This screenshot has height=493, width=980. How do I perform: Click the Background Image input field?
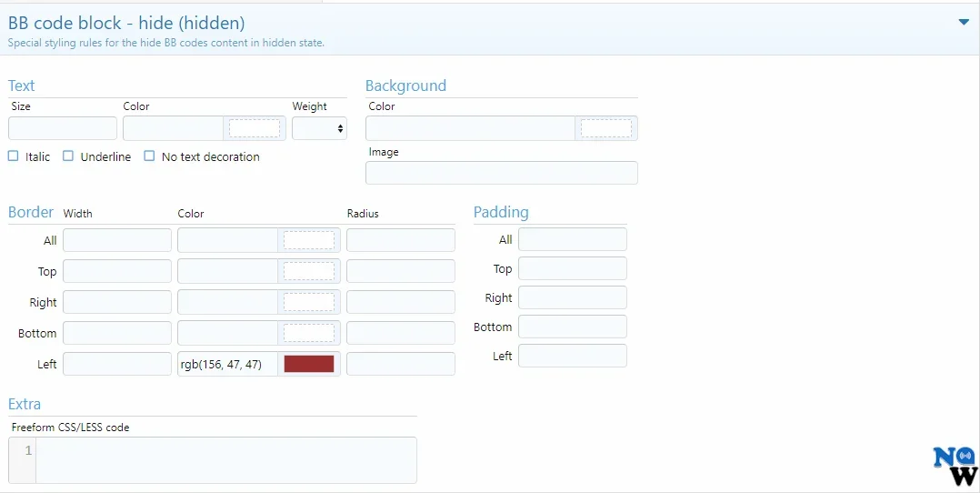[501, 173]
